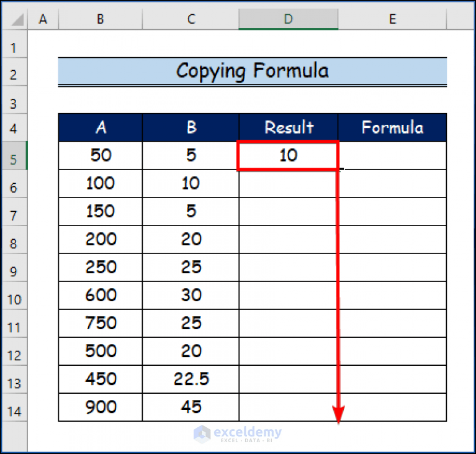Select row 1 header
This screenshot has height=454, width=476.
[x=14, y=44]
